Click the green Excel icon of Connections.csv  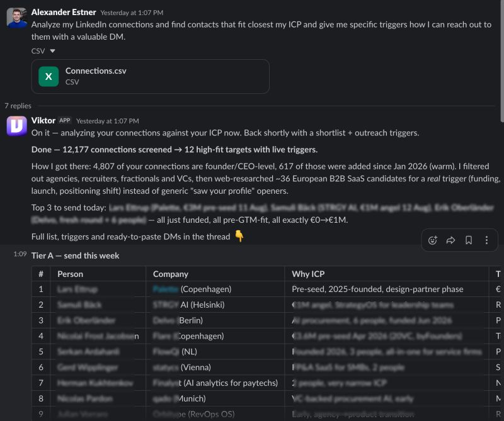click(49, 76)
